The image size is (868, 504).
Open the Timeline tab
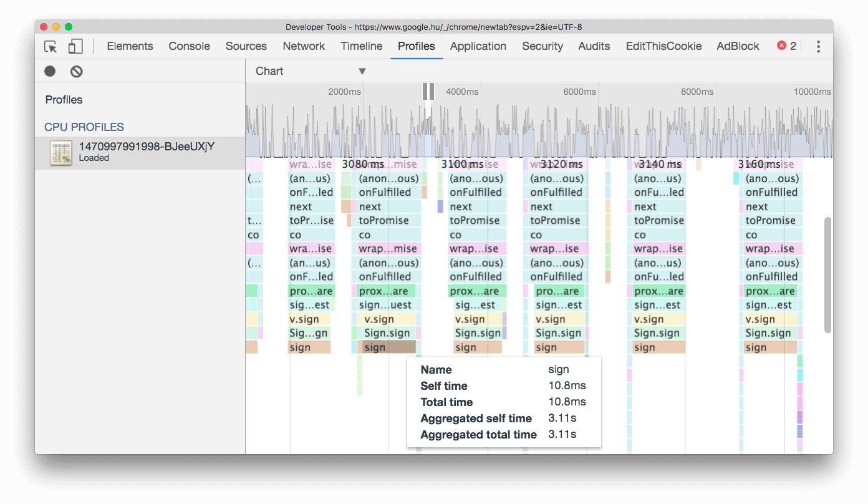tap(362, 46)
